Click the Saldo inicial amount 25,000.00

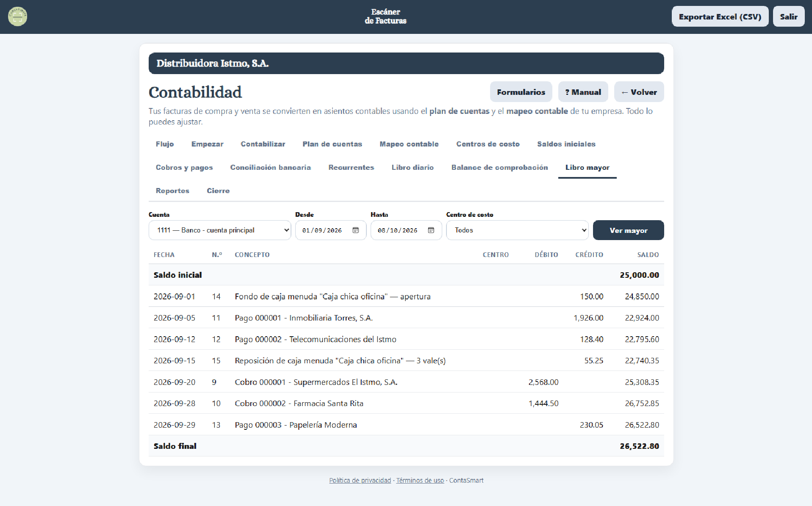(x=639, y=275)
